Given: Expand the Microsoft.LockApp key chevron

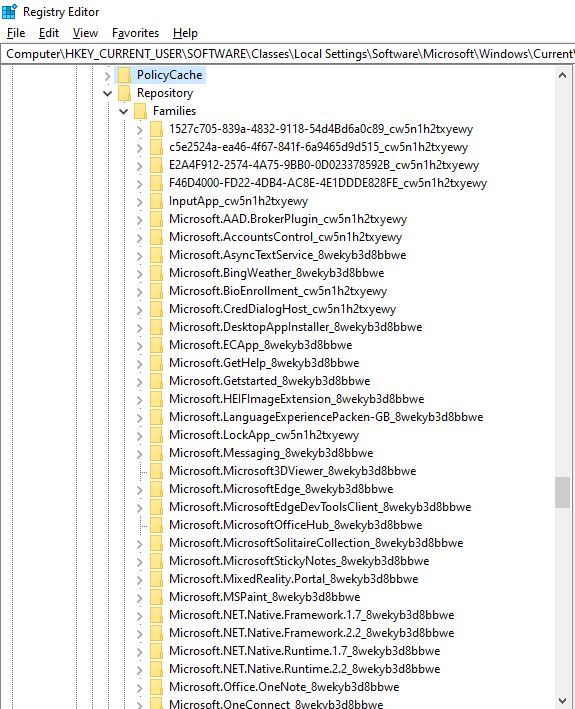Looking at the screenshot, I should (140, 436).
